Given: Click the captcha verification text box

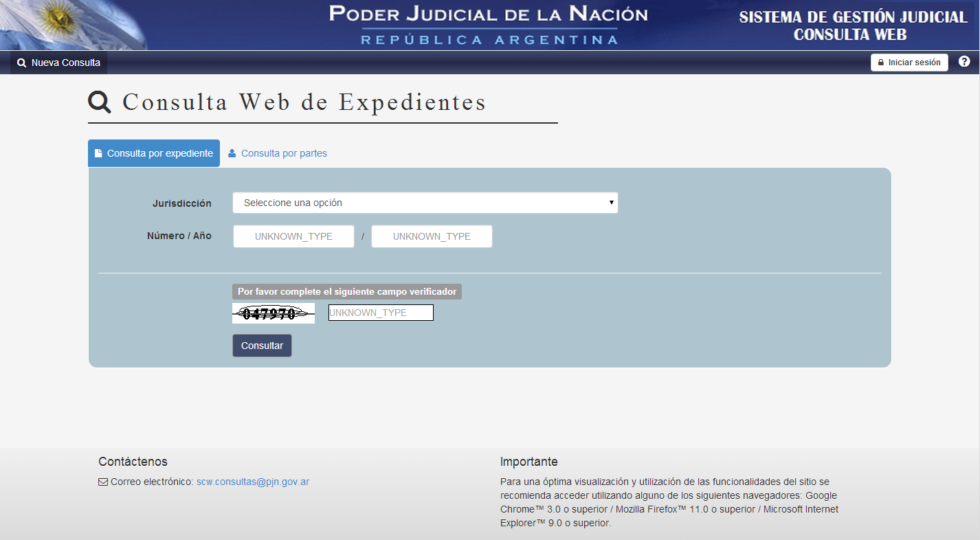Looking at the screenshot, I should (x=381, y=313).
